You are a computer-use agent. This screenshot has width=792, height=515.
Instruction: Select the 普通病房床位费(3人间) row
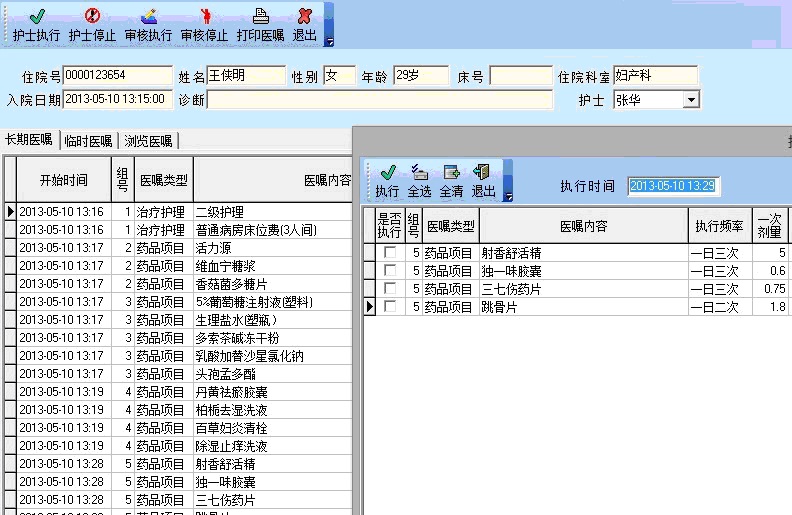(x=178, y=230)
